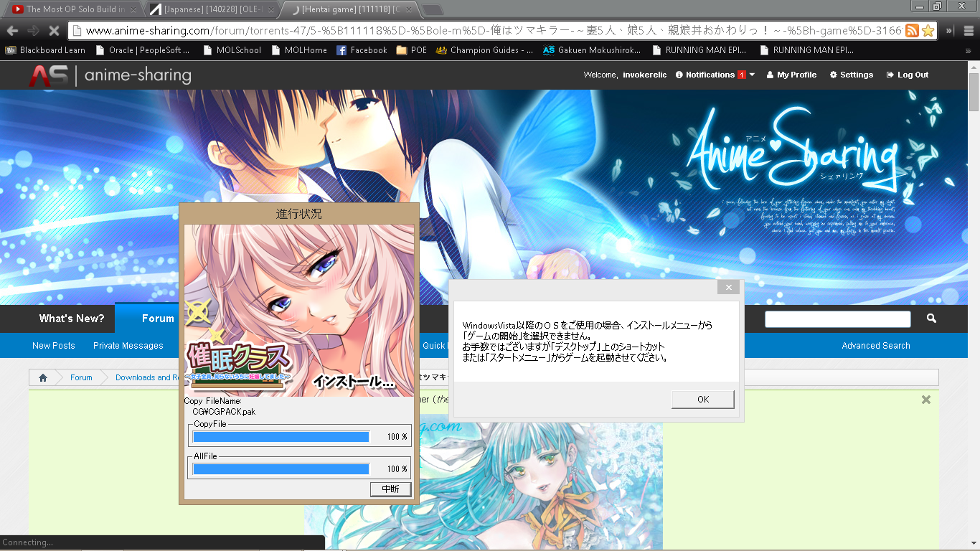Open the Advanced Search link
980x551 pixels.
click(875, 346)
